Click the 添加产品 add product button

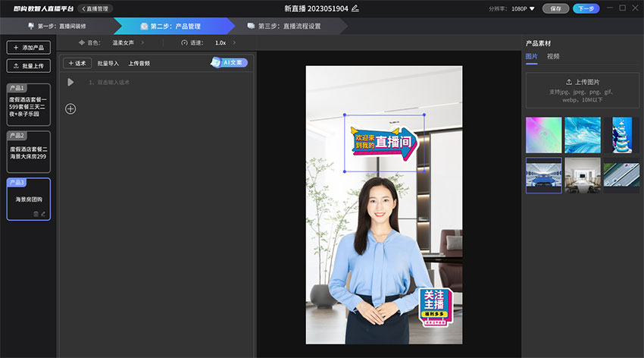(x=29, y=48)
